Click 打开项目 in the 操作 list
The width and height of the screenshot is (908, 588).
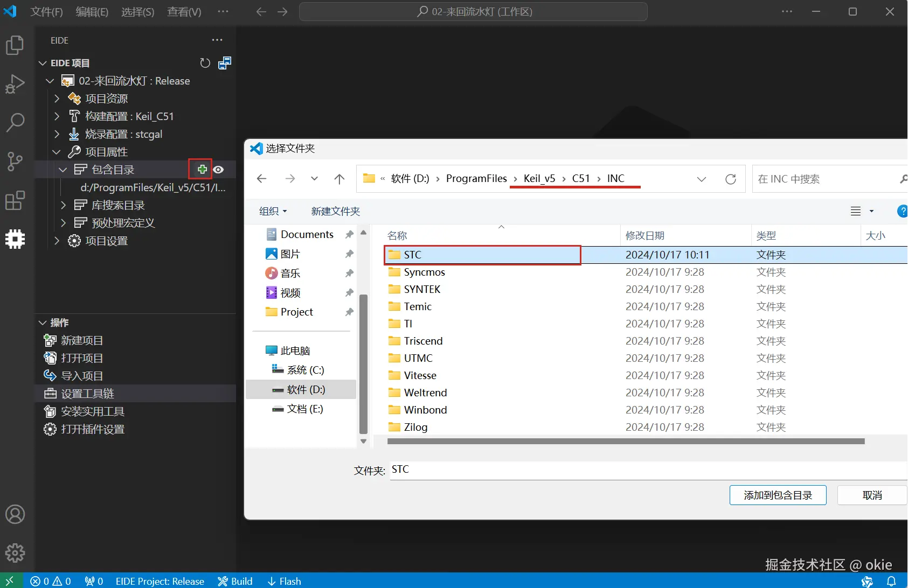pyautogui.click(x=82, y=358)
